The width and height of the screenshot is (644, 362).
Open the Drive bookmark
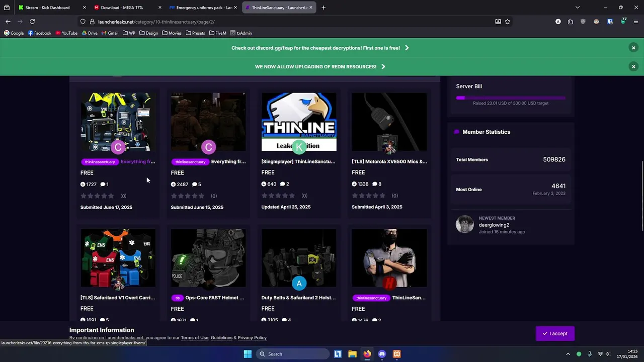tap(89, 33)
